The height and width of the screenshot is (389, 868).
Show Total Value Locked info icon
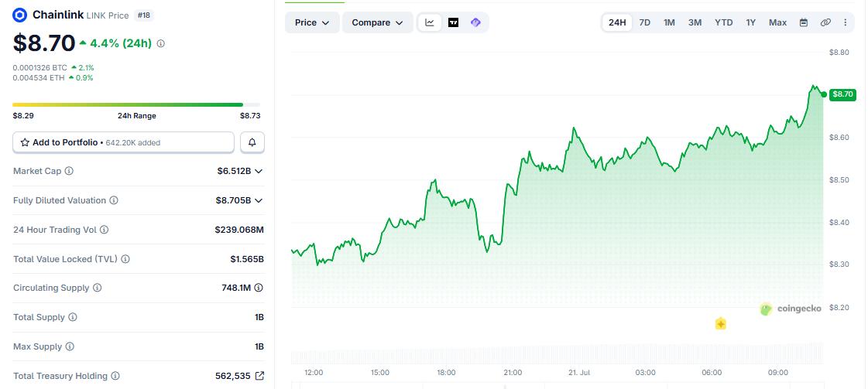[125, 259]
